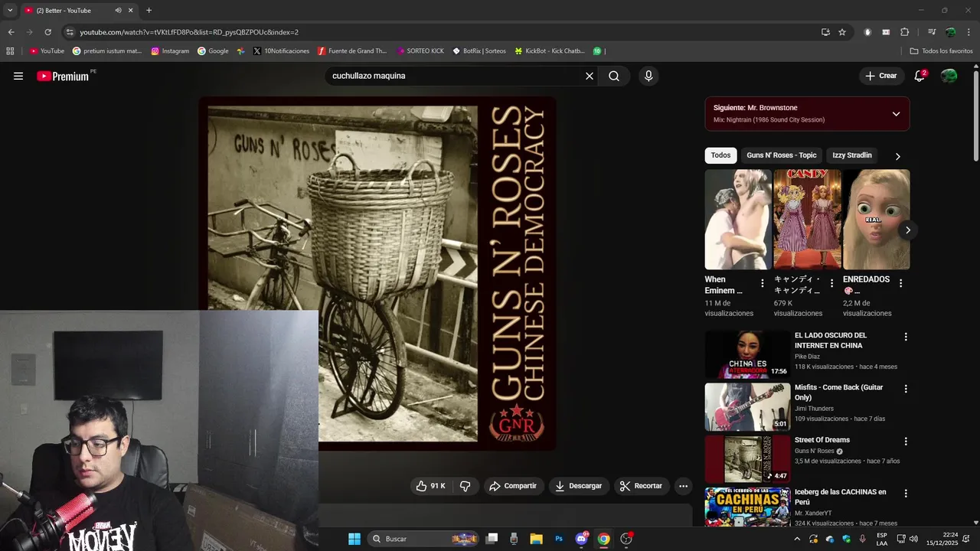Select the Todos filter chip
The image size is (980, 551).
(720, 155)
